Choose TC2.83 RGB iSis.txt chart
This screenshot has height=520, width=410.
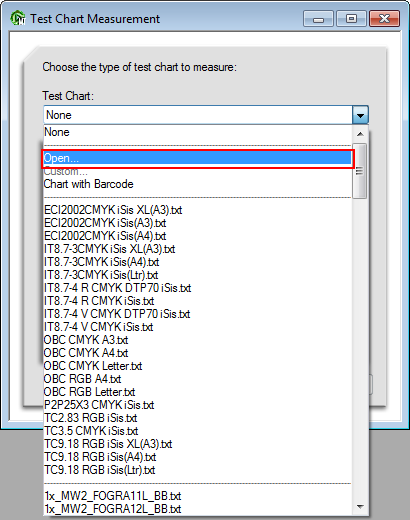coord(198,418)
